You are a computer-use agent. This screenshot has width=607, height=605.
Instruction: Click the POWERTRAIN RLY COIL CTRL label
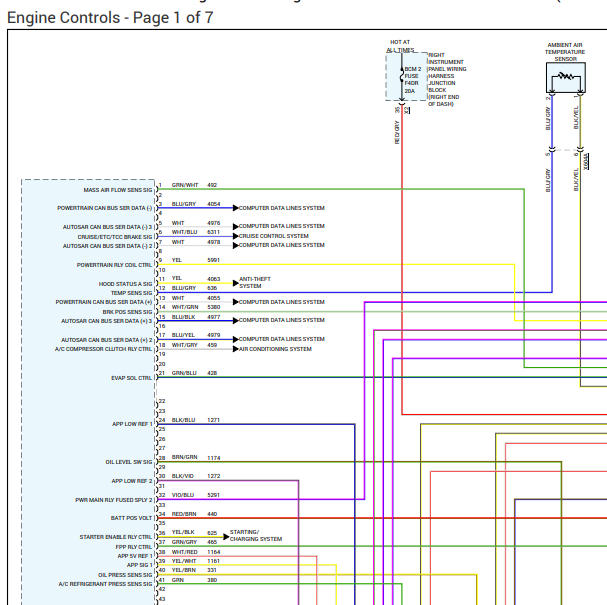(115, 265)
